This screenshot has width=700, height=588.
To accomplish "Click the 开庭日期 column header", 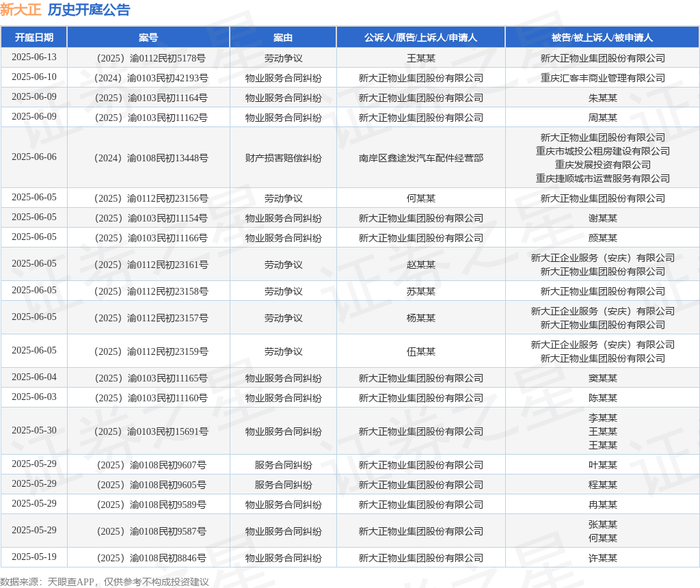I will click(x=34, y=38).
